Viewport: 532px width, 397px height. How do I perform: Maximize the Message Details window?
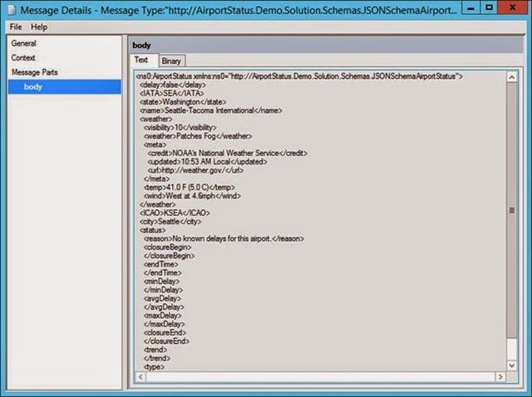point(489,7)
